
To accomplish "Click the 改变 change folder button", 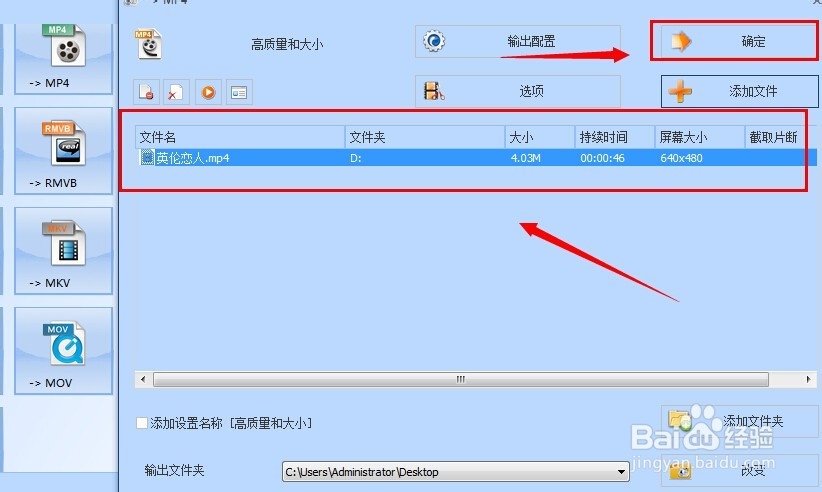I will (739, 471).
